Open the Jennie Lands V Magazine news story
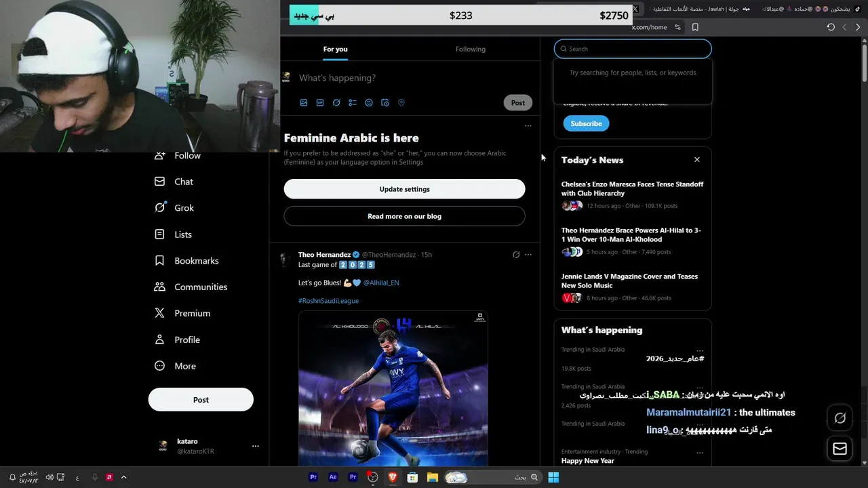This screenshot has height=488, width=868. pyautogui.click(x=633, y=287)
